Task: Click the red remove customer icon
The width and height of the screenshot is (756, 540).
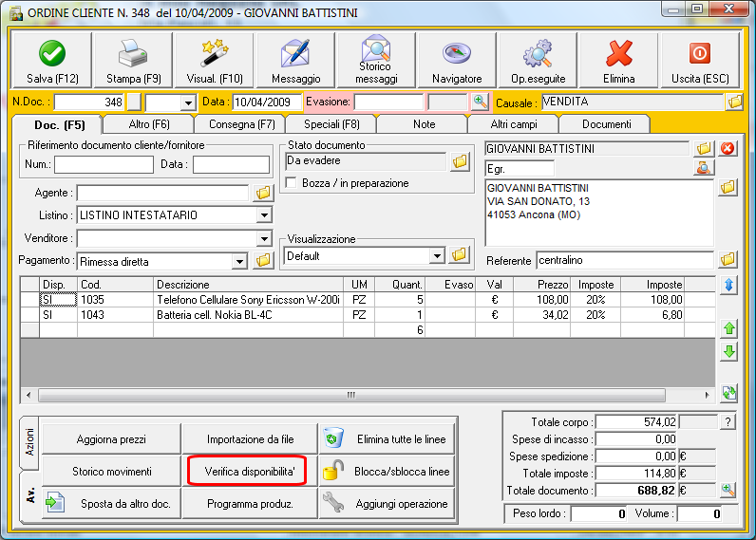Action: point(728,148)
